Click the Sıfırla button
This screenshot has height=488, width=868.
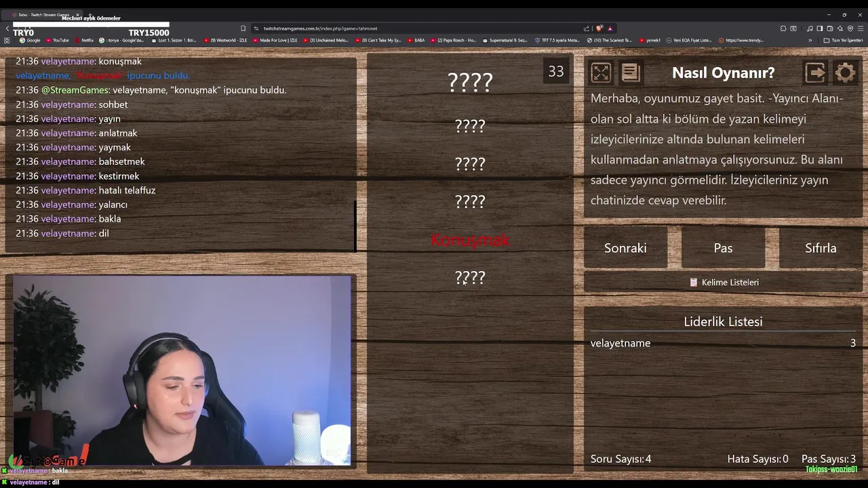(821, 248)
